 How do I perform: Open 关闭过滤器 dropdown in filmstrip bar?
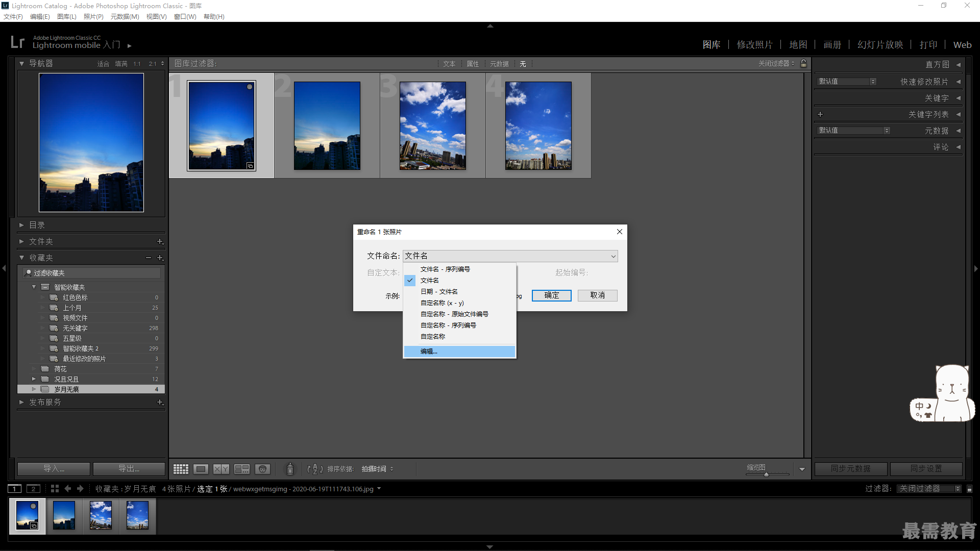929,489
